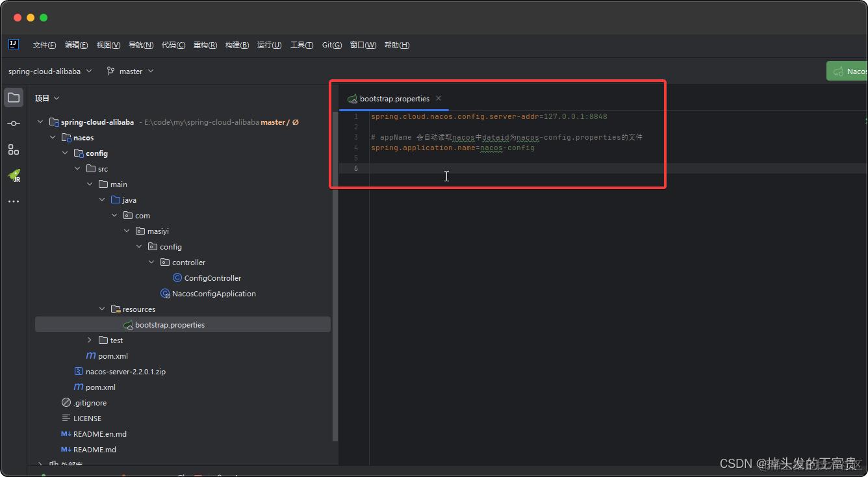Open the 工具(T) menu
This screenshot has width=868, height=477.
pyautogui.click(x=301, y=45)
